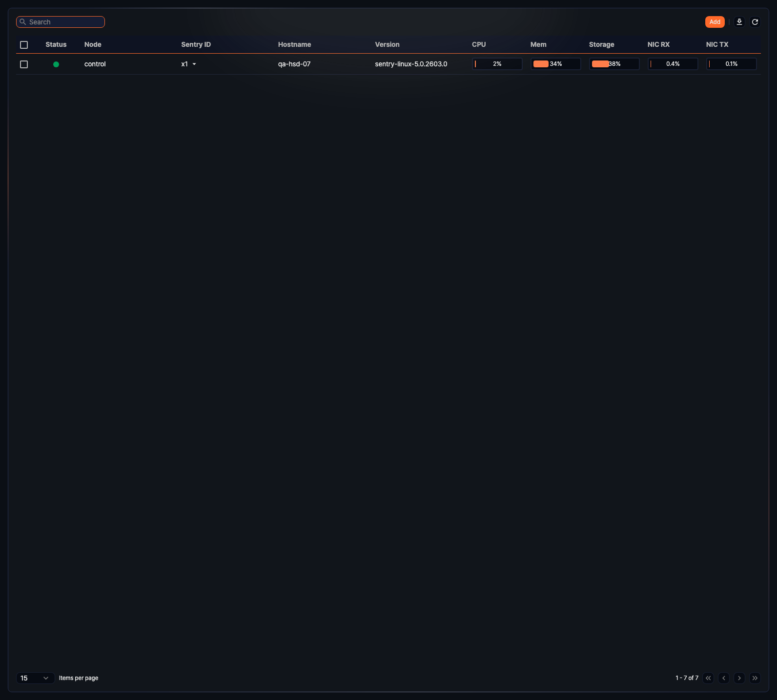This screenshot has width=777, height=700.
Task: Expand the x1 Sentry ID dropdown
Action: pos(194,64)
